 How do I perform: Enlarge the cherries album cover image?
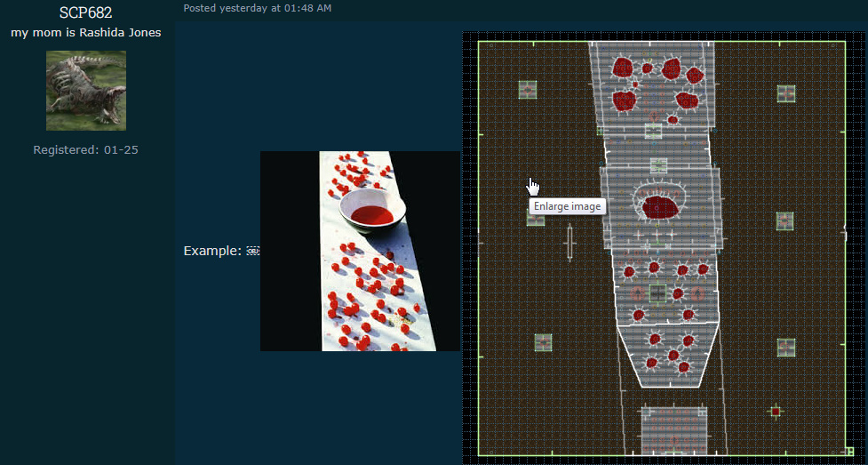click(x=360, y=251)
